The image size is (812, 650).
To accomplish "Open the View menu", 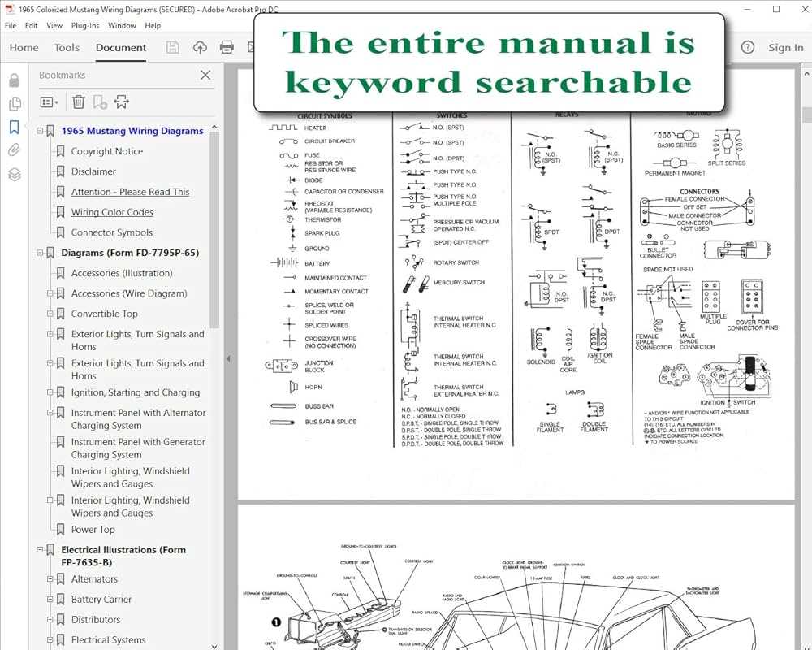I will [54, 25].
